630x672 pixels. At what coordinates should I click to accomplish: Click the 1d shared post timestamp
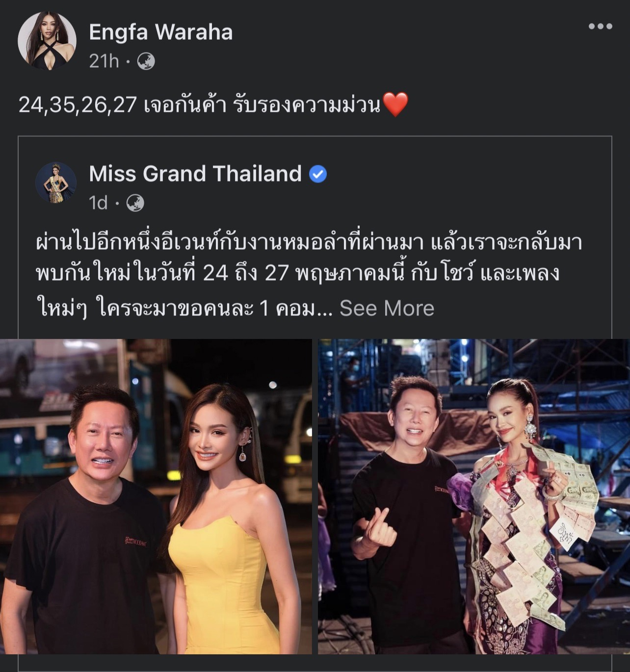98,203
